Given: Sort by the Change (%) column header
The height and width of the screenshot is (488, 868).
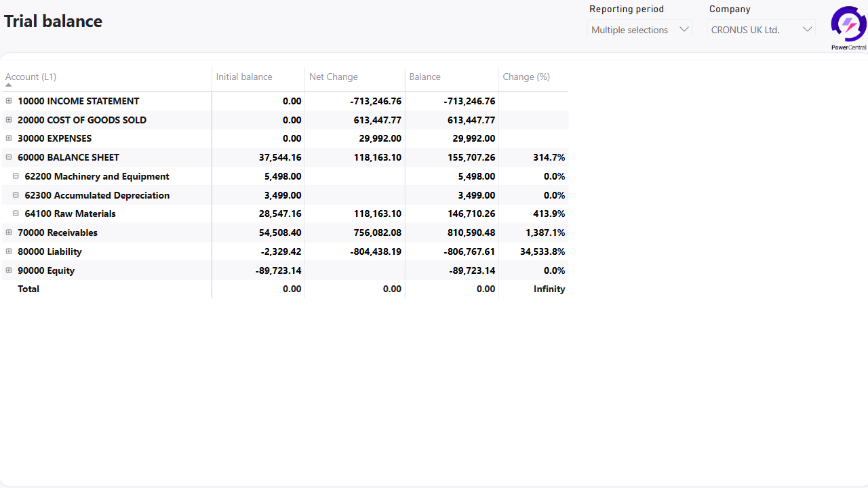Looking at the screenshot, I should (526, 77).
